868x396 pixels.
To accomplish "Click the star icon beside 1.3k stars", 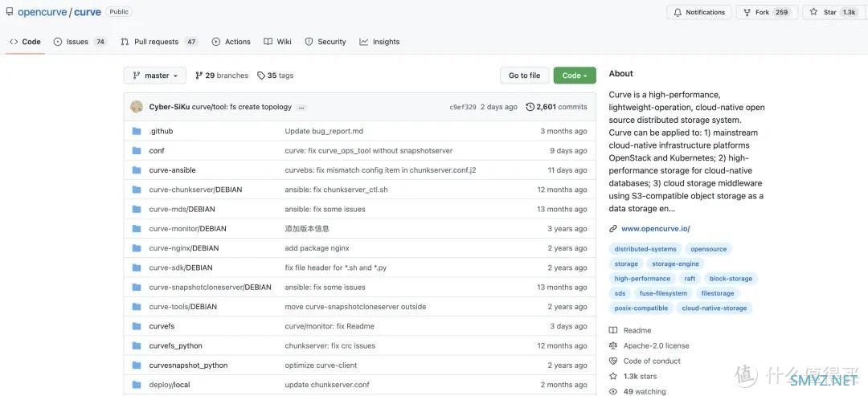I will [x=612, y=376].
